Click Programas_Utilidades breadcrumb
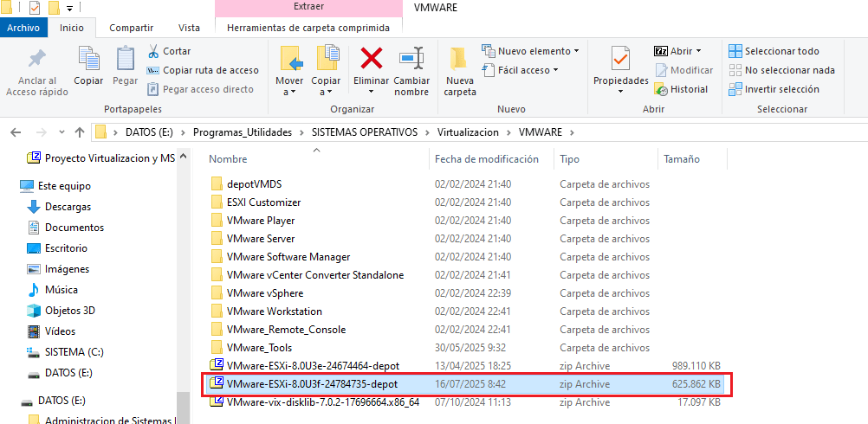868x424 pixels. pyautogui.click(x=243, y=132)
